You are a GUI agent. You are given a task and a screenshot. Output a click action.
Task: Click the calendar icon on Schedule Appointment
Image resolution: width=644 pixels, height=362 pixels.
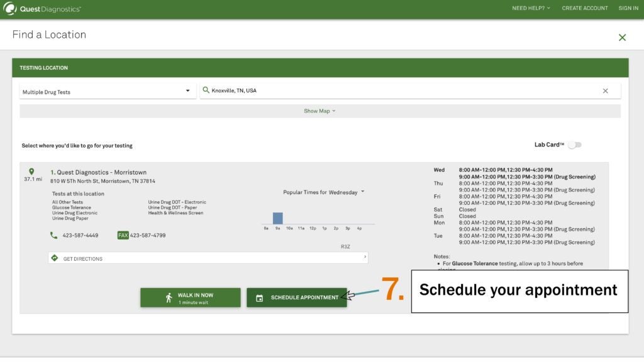click(259, 298)
